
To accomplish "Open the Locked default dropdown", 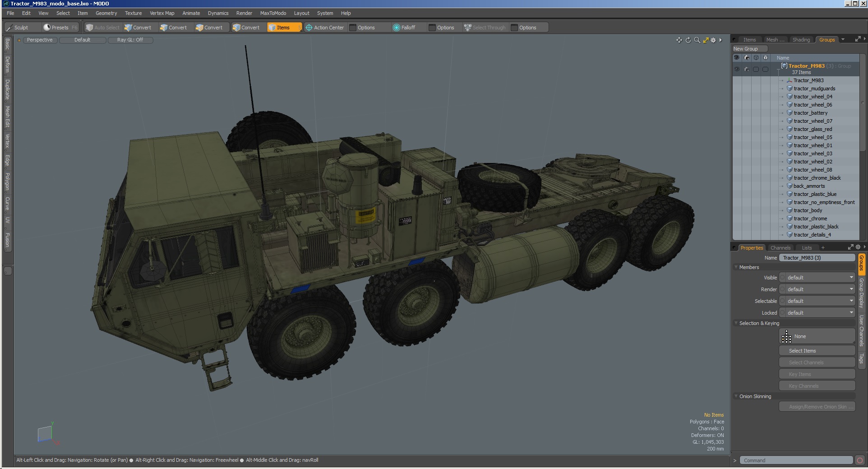I will click(x=820, y=313).
